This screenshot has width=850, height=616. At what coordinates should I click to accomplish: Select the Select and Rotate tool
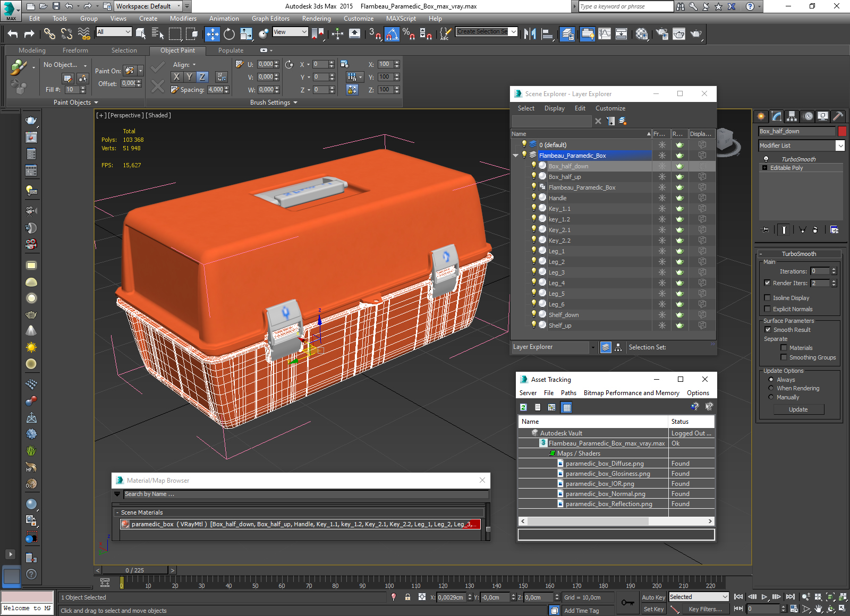pyautogui.click(x=229, y=34)
